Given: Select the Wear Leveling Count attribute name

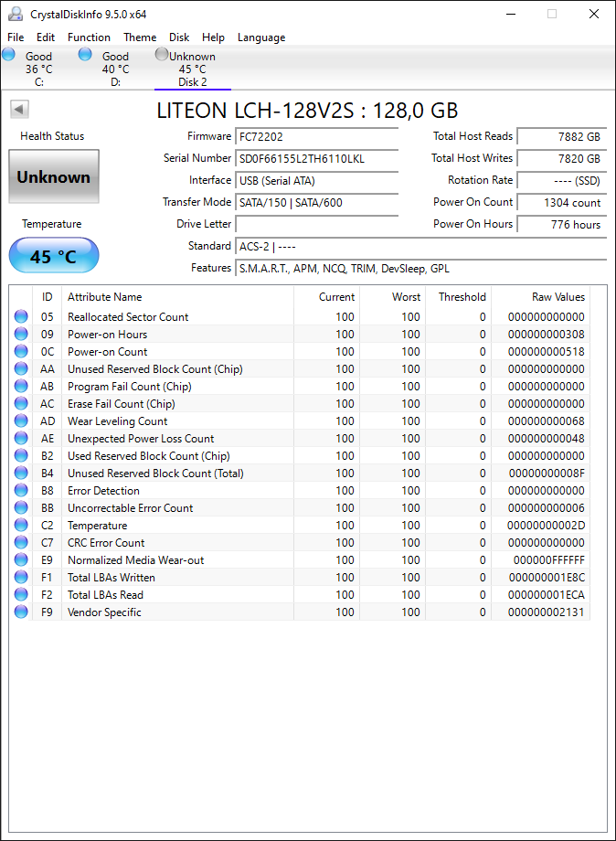Looking at the screenshot, I should pos(117,421).
